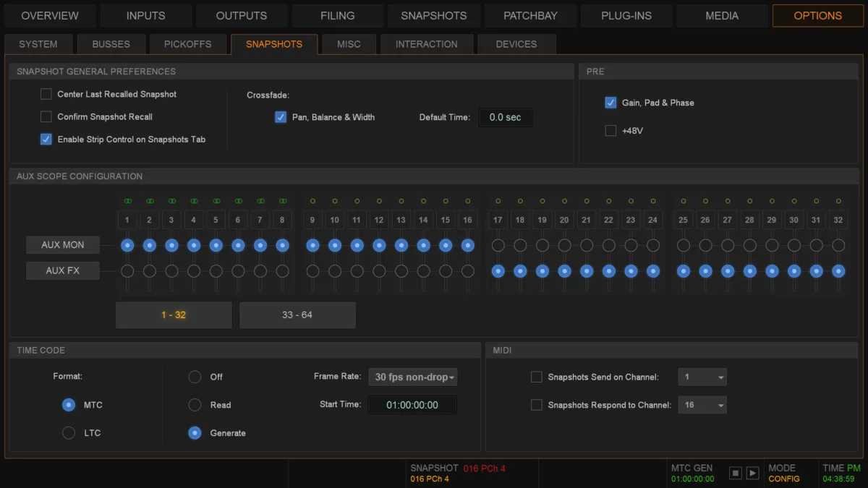Image resolution: width=868 pixels, height=488 pixels.
Task: Click the aux 25 number box
Action: click(683, 220)
